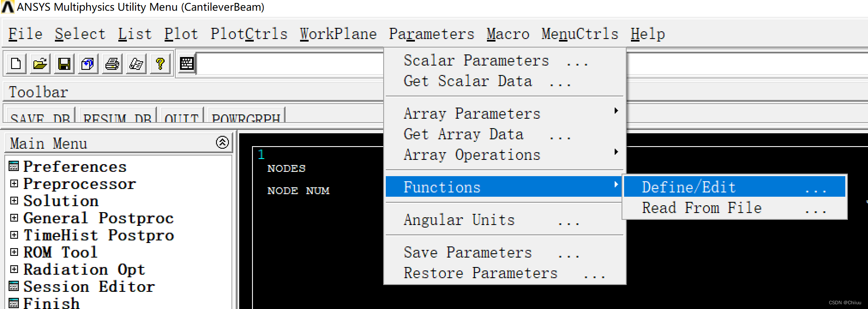Select Define/Edit in Functions submenu
Screen dimensions: 868x309
[734, 187]
